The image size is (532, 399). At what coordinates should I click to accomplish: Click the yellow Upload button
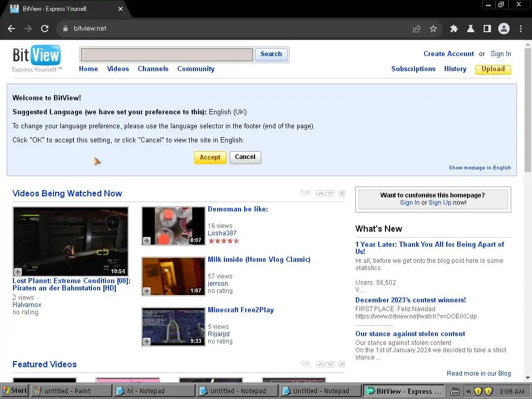(493, 69)
